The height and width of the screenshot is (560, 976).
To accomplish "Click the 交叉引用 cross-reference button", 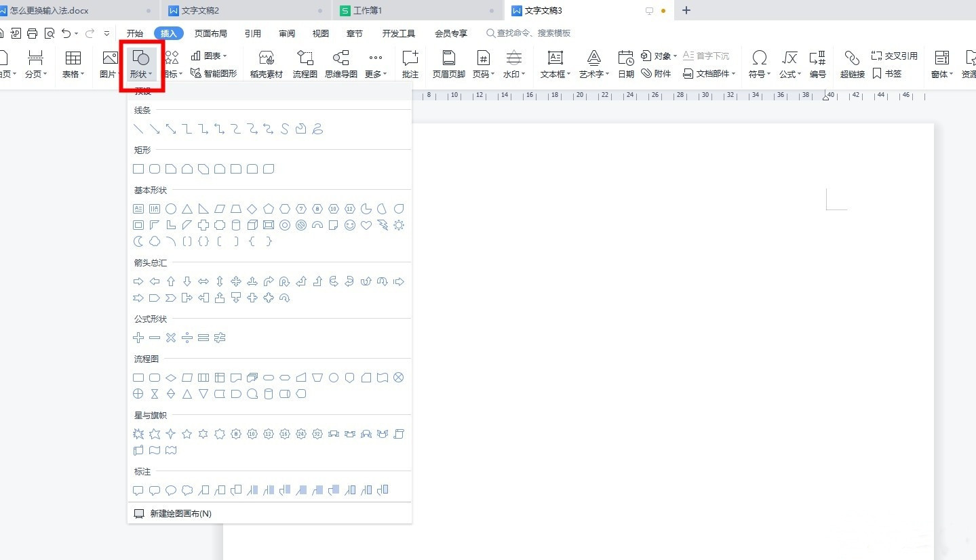I will 894,56.
